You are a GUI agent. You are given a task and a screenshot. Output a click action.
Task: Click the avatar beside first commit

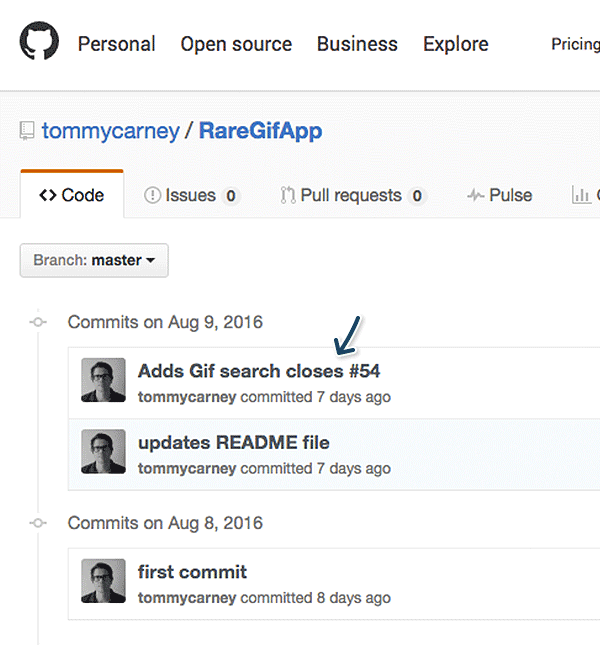pyautogui.click(x=103, y=581)
